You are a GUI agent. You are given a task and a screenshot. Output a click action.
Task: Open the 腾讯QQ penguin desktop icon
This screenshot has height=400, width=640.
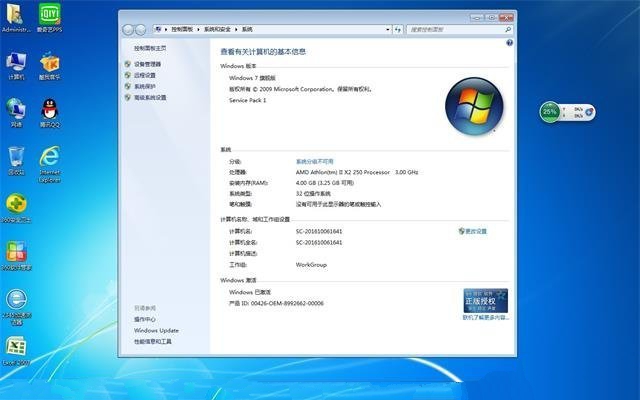(x=49, y=108)
